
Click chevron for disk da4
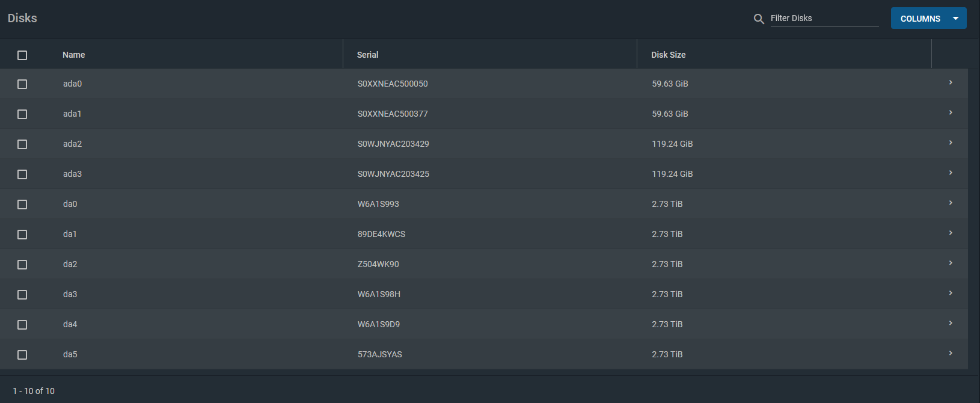(x=951, y=323)
